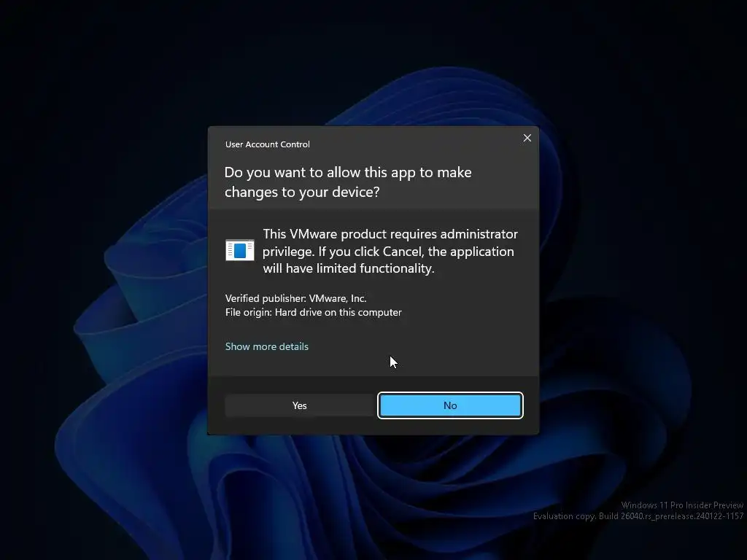Click the VMware application icon
Viewport: 747px width, 560px height.
(239, 251)
